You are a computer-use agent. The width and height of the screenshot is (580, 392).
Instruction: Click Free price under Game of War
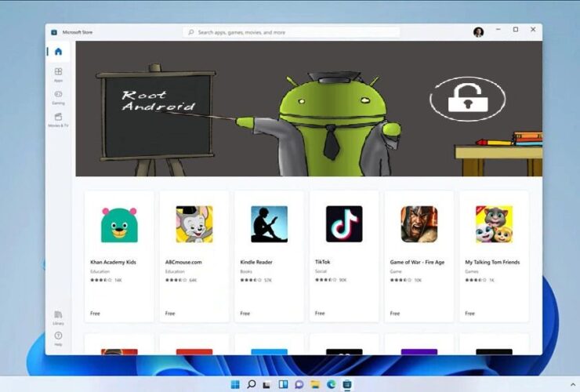(x=395, y=313)
